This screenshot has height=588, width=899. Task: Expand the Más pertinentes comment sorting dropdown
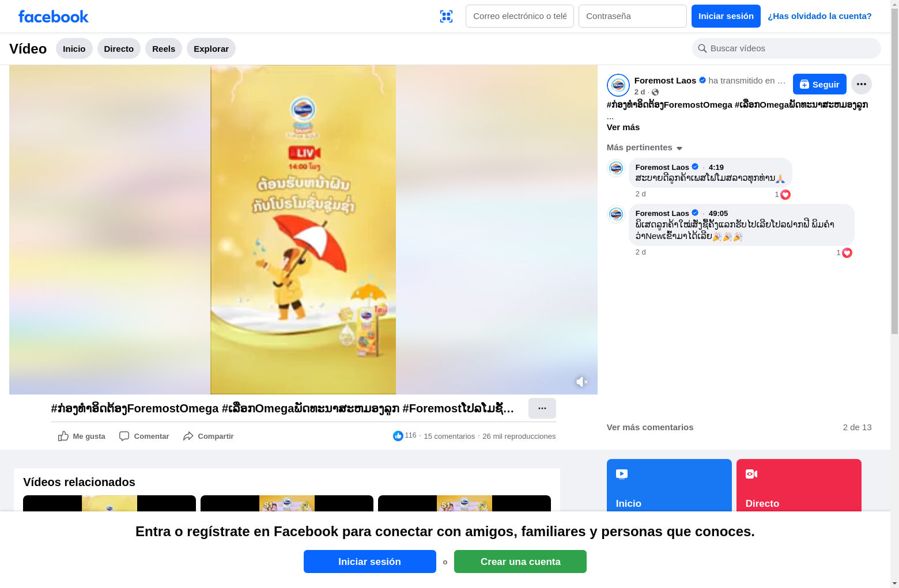[x=644, y=147]
